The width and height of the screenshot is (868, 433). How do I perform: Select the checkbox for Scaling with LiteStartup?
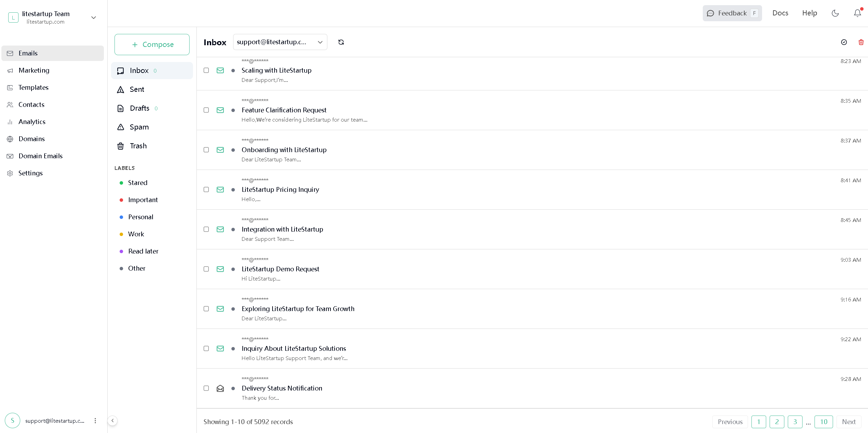pyautogui.click(x=206, y=70)
